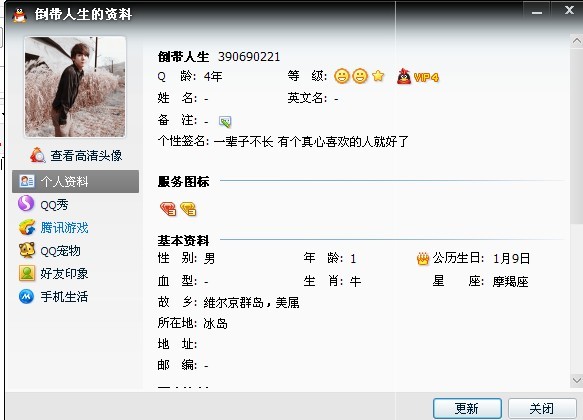Screen dimensions: 583x420
Task: Click the star level icon
Action: pos(378,76)
